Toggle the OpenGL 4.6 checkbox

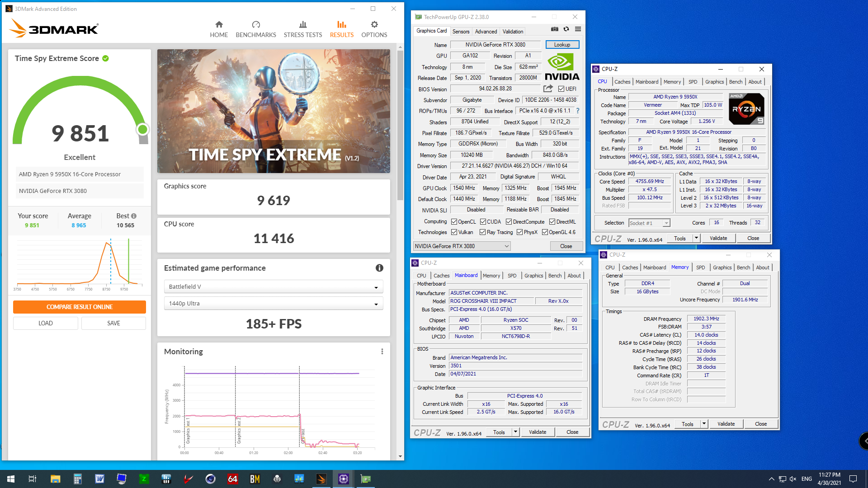click(545, 232)
